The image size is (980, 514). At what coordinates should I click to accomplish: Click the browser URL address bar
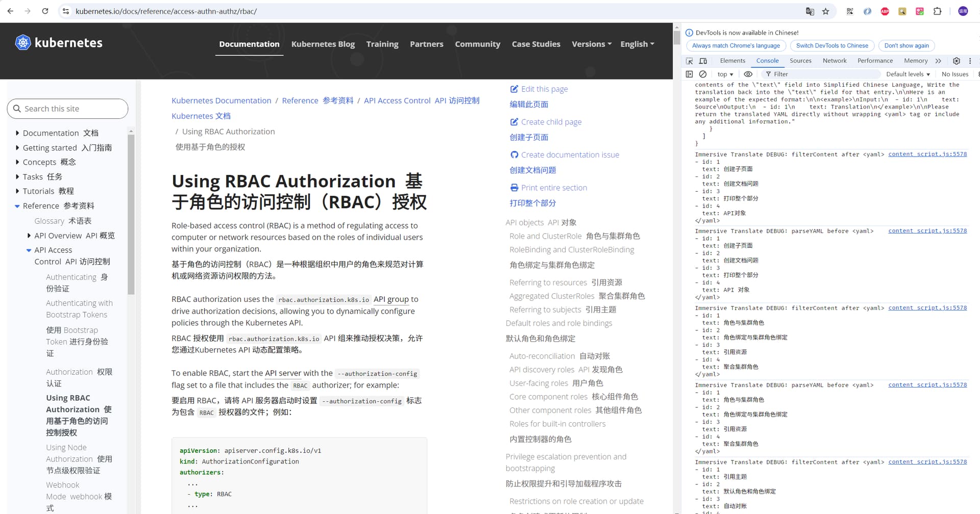pyautogui.click(x=434, y=11)
